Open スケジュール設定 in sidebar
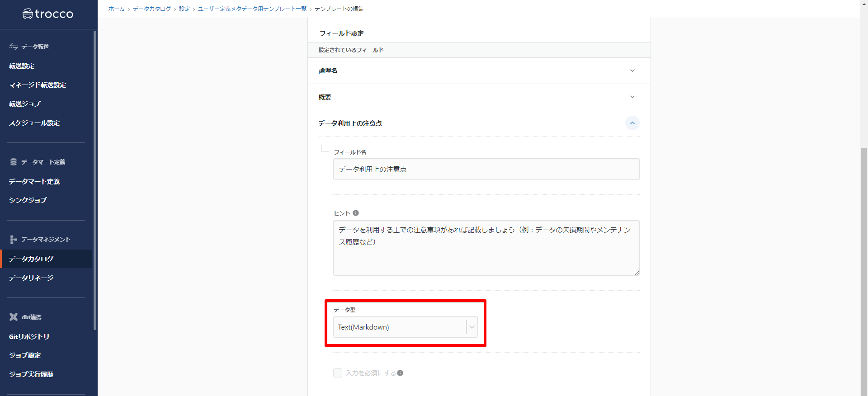This screenshot has width=868, height=396. point(34,123)
